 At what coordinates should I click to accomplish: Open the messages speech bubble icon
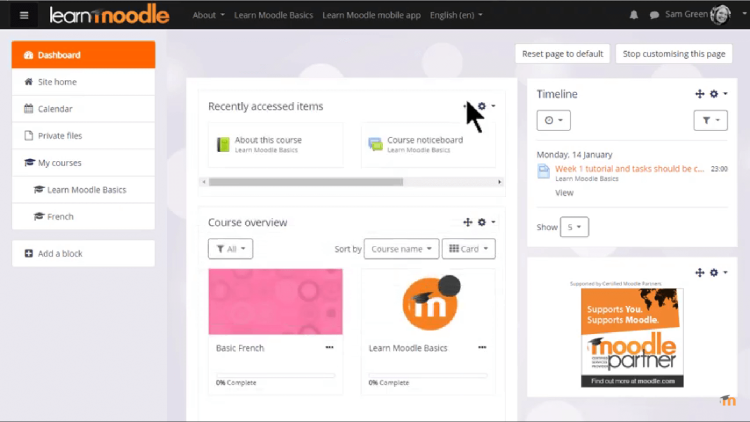tap(654, 15)
